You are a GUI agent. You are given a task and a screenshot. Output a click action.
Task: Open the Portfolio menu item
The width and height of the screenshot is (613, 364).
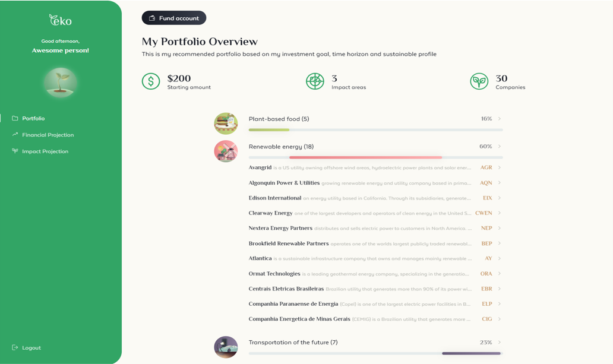click(28, 119)
